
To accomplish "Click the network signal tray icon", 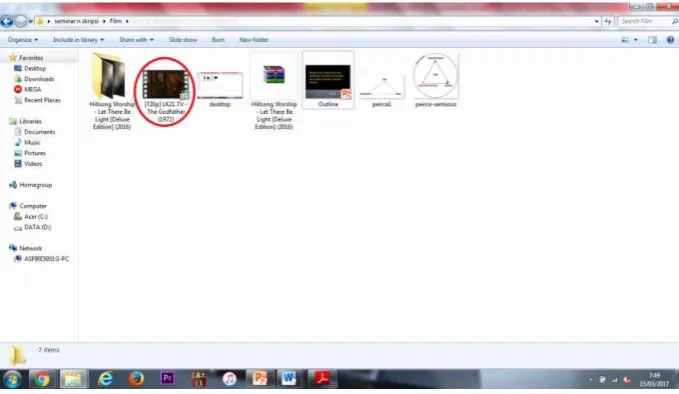I will 614,380.
